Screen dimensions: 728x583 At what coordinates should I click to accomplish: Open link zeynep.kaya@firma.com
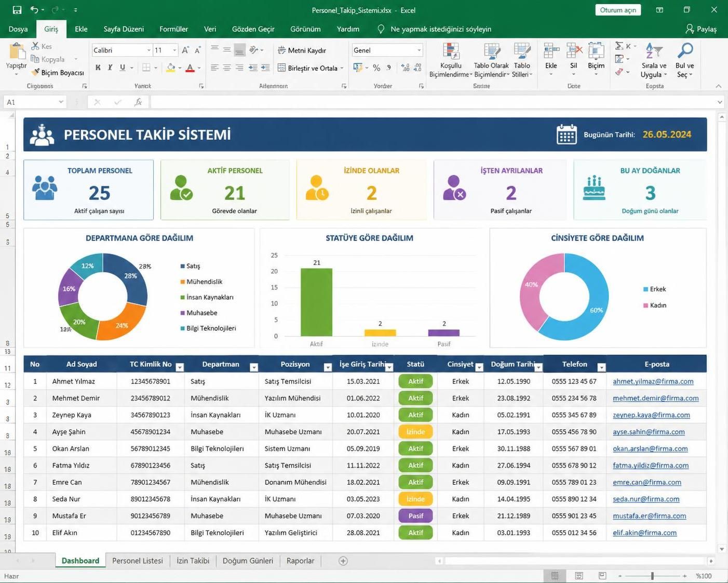651,415
